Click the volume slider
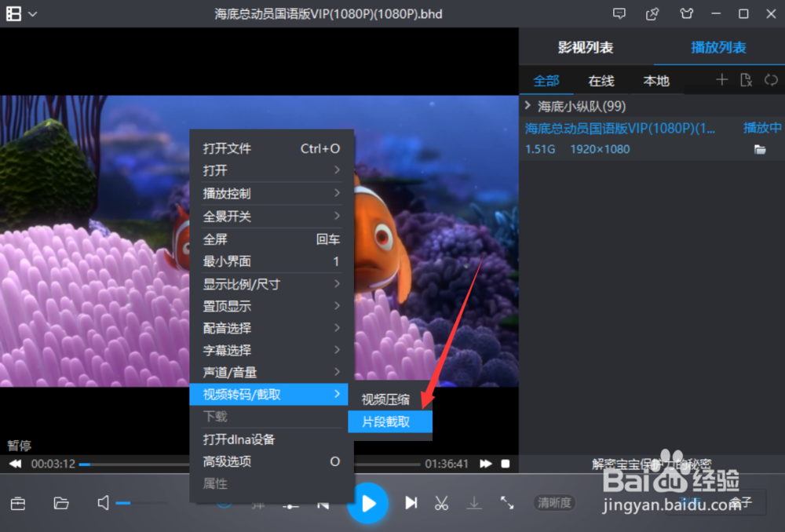Image resolution: width=785 pixels, height=532 pixels. 141,503
